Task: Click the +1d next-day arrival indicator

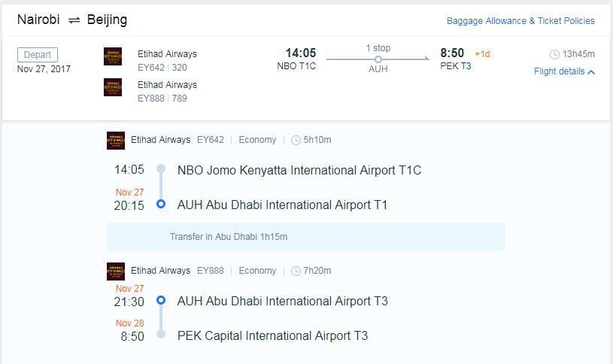Action: coord(482,54)
